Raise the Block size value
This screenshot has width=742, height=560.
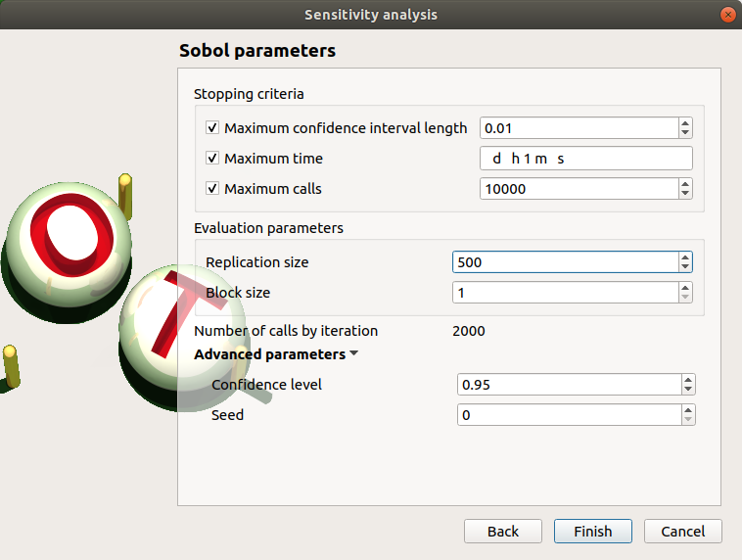tap(685, 288)
